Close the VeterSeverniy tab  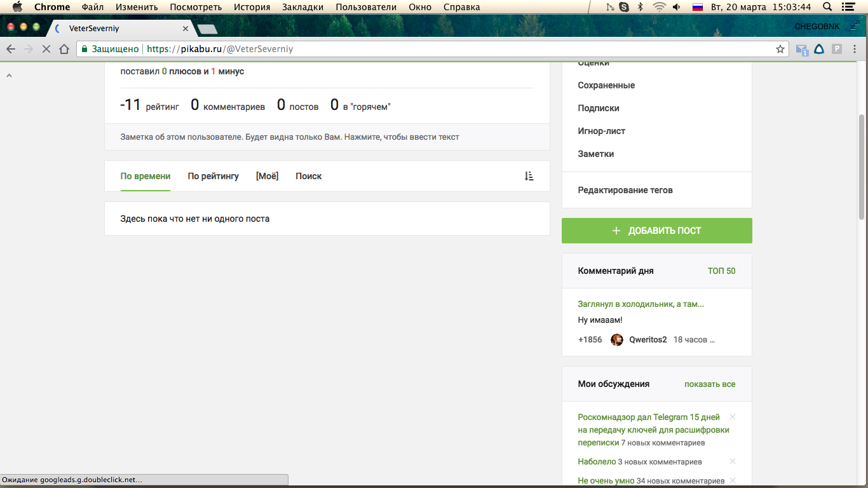pyautogui.click(x=186, y=29)
